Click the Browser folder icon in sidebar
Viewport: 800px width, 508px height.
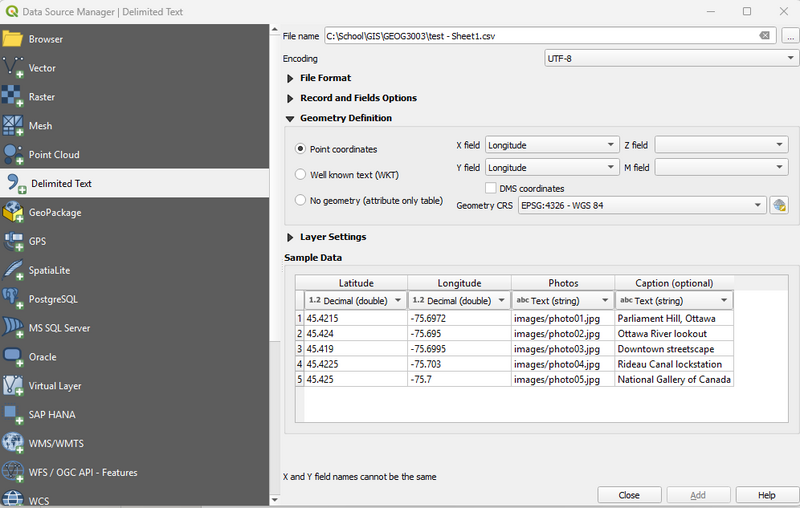coord(13,39)
